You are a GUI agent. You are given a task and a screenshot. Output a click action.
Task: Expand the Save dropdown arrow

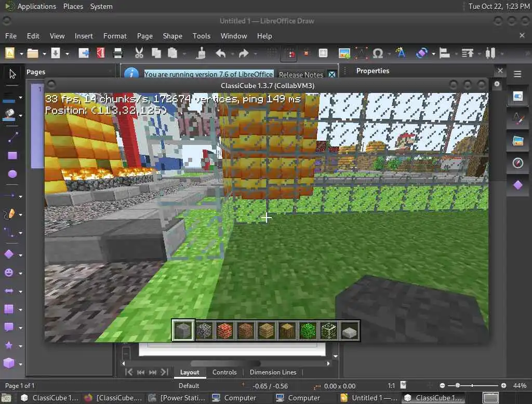pos(67,53)
